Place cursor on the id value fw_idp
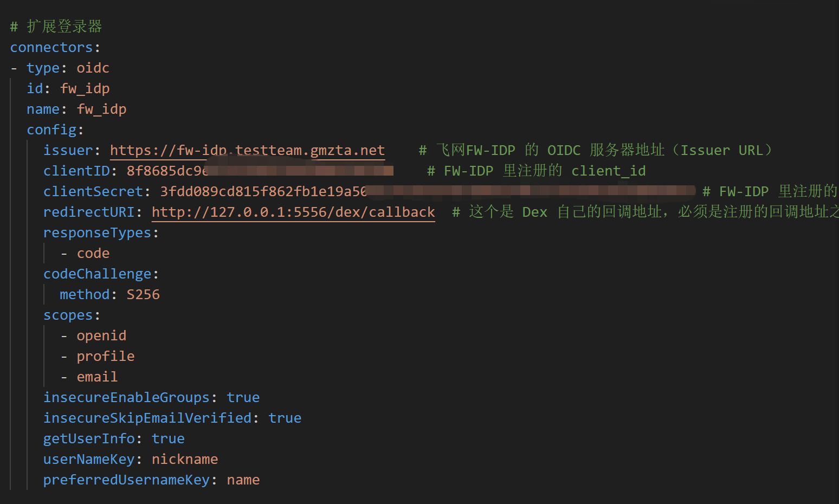The width and height of the screenshot is (839, 504). tap(85, 88)
